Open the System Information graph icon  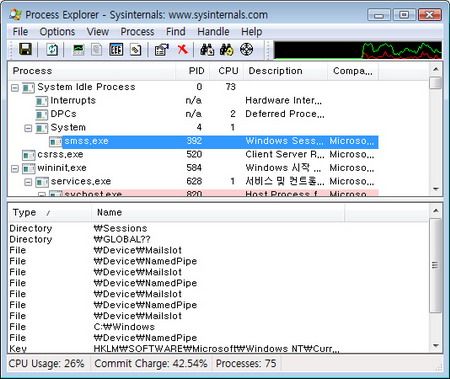(x=78, y=50)
